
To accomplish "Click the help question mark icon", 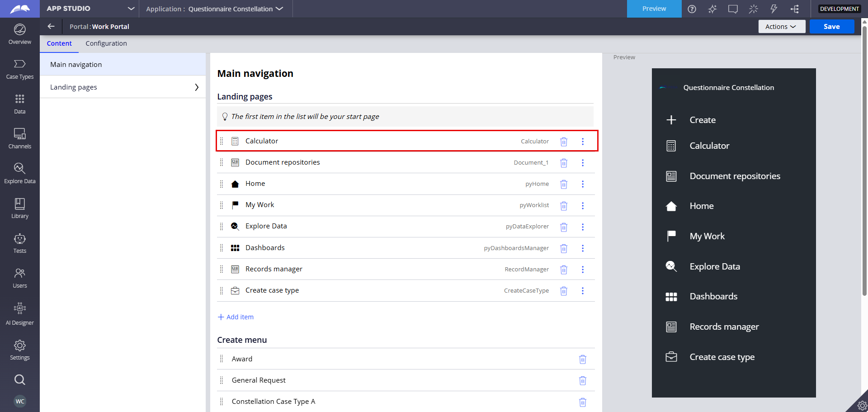I will coord(692,9).
